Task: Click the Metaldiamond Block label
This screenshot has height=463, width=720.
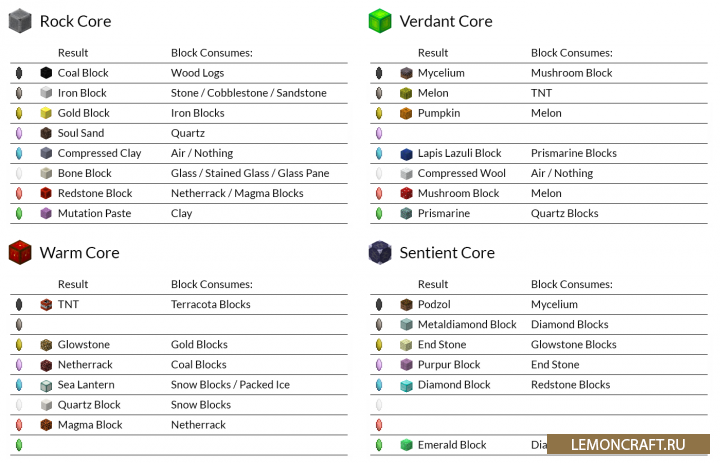Action: [x=467, y=324]
